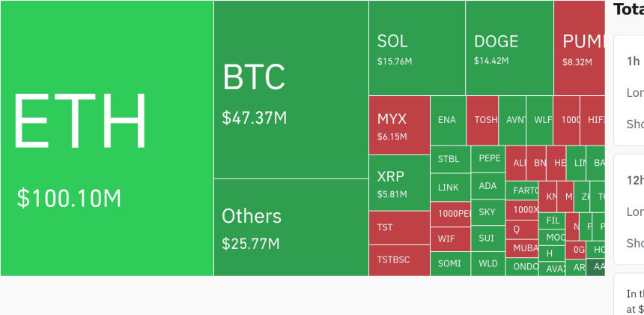Click the ETH liquidation tile
Viewport: 644px width, 315px height.
[x=106, y=138]
